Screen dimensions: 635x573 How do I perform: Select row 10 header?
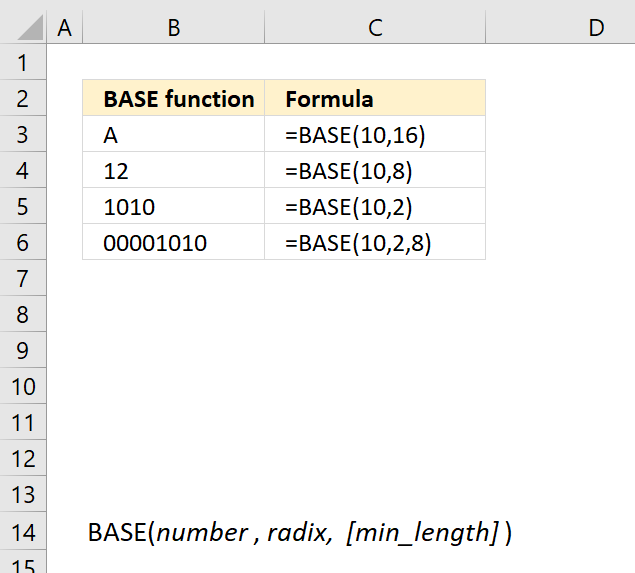pos(23,386)
